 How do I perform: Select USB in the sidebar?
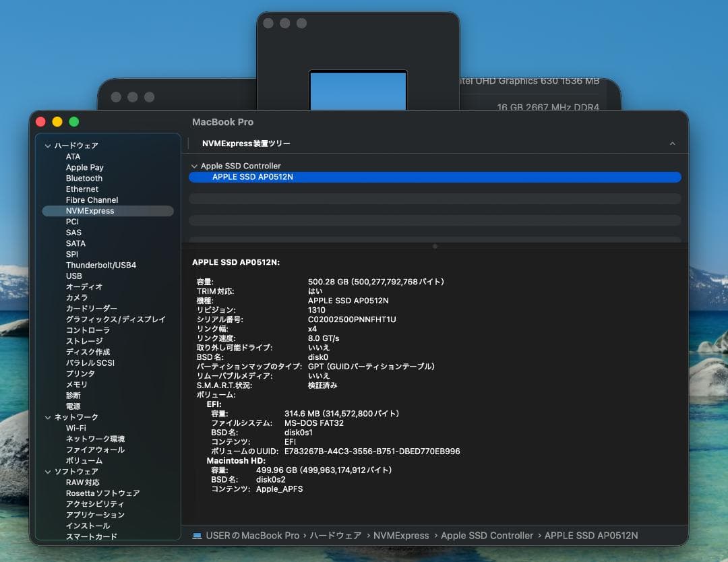point(74,276)
